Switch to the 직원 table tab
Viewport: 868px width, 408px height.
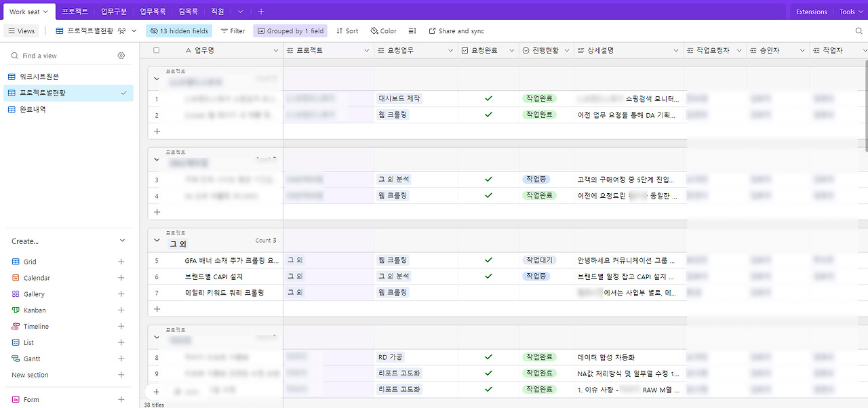pos(217,11)
